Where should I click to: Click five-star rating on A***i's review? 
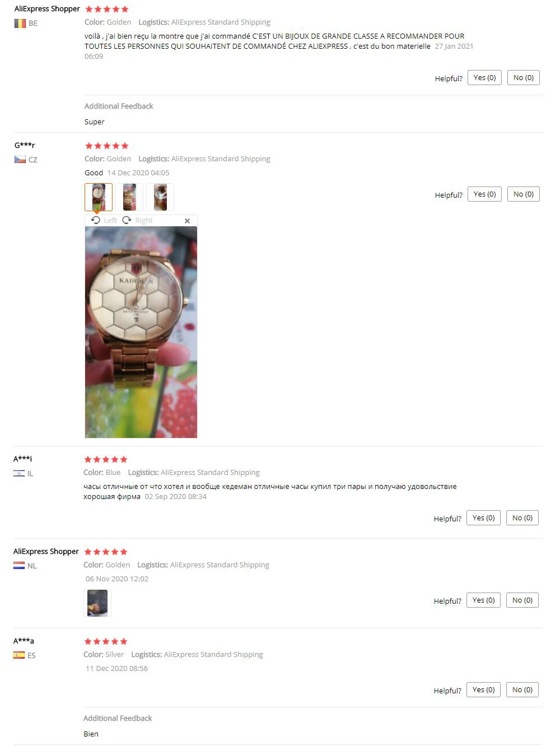(106, 459)
